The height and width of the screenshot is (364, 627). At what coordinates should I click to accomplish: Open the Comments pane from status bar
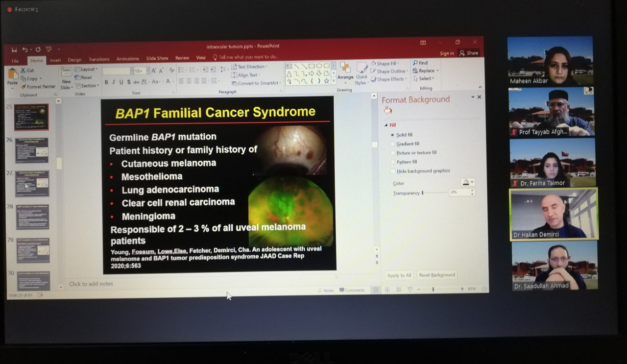pos(352,291)
